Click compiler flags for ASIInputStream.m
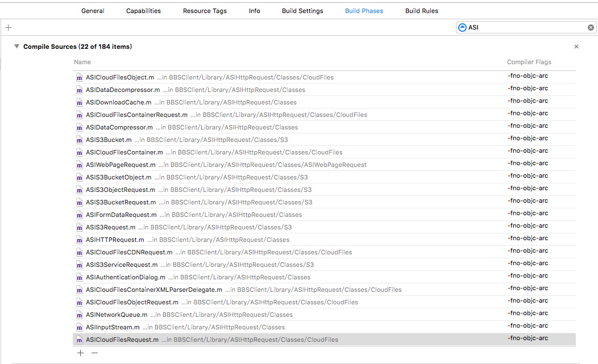This screenshot has width=598, height=364. click(x=528, y=326)
